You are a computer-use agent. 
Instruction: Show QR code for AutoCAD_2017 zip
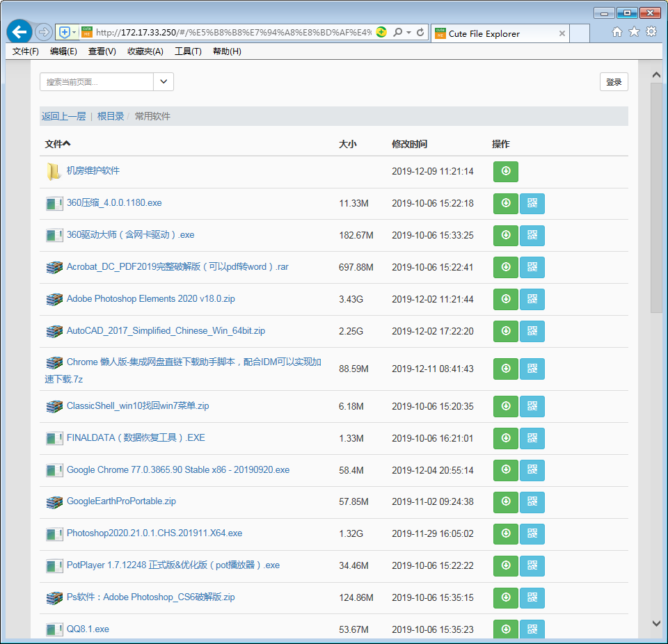tap(532, 331)
